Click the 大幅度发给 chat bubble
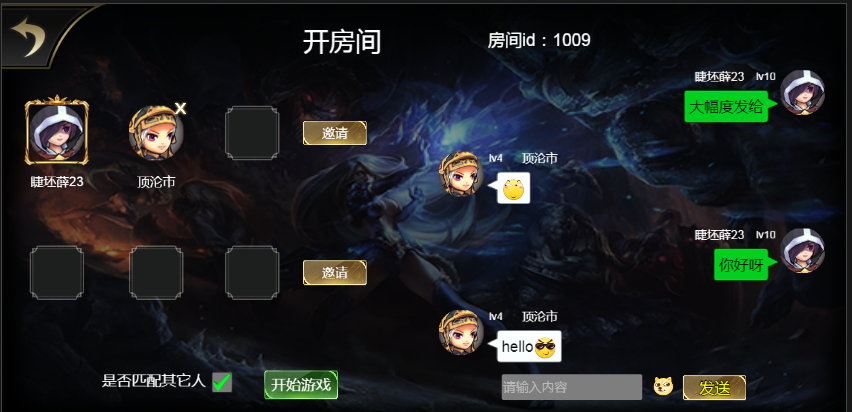Screen dimensions: 852x412 [x=726, y=107]
